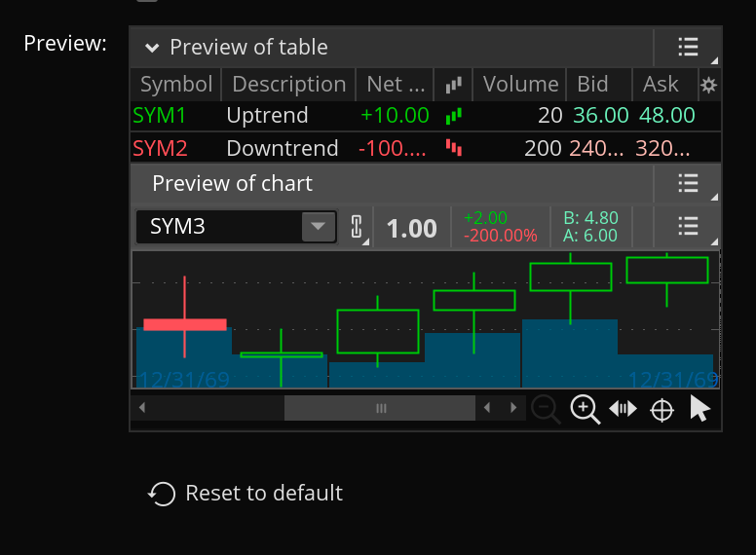Sort by the Volume column header
The width and height of the screenshot is (756, 555).
pyautogui.click(x=520, y=85)
